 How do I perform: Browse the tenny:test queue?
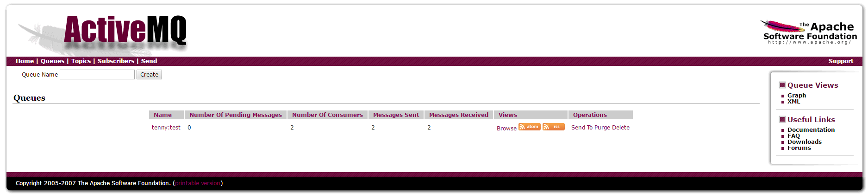pos(506,129)
